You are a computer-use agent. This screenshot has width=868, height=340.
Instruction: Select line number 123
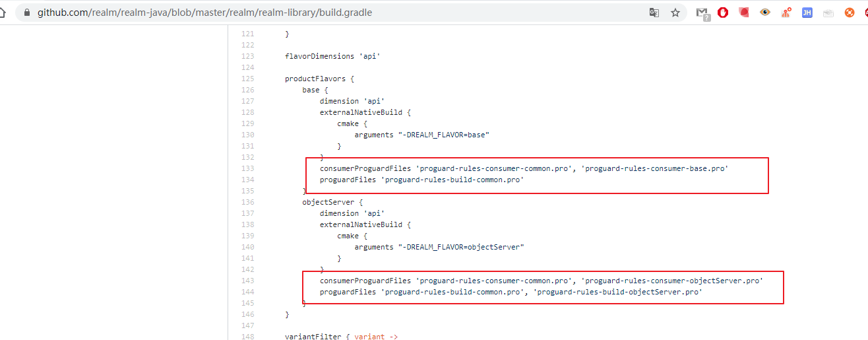click(x=247, y=56)
